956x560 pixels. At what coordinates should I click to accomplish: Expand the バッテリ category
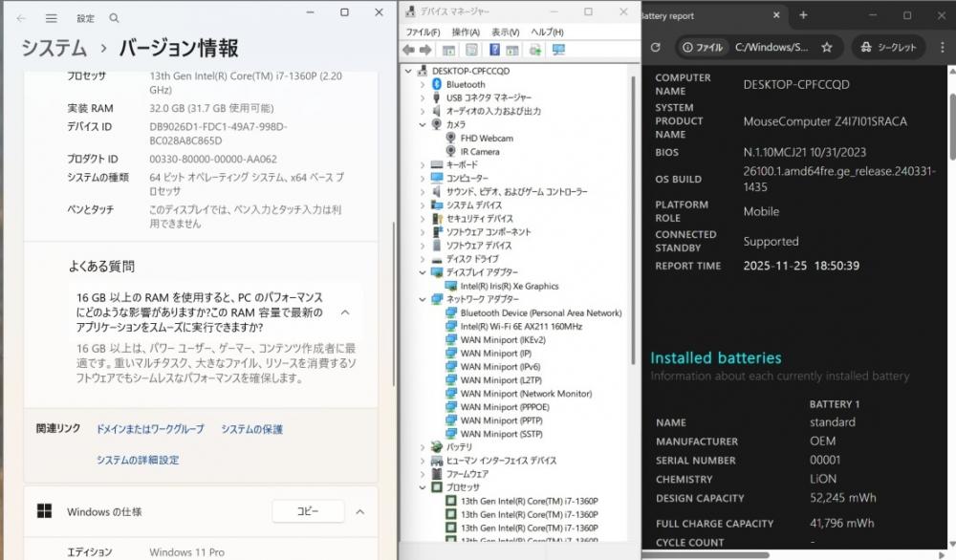coord(423,446)
